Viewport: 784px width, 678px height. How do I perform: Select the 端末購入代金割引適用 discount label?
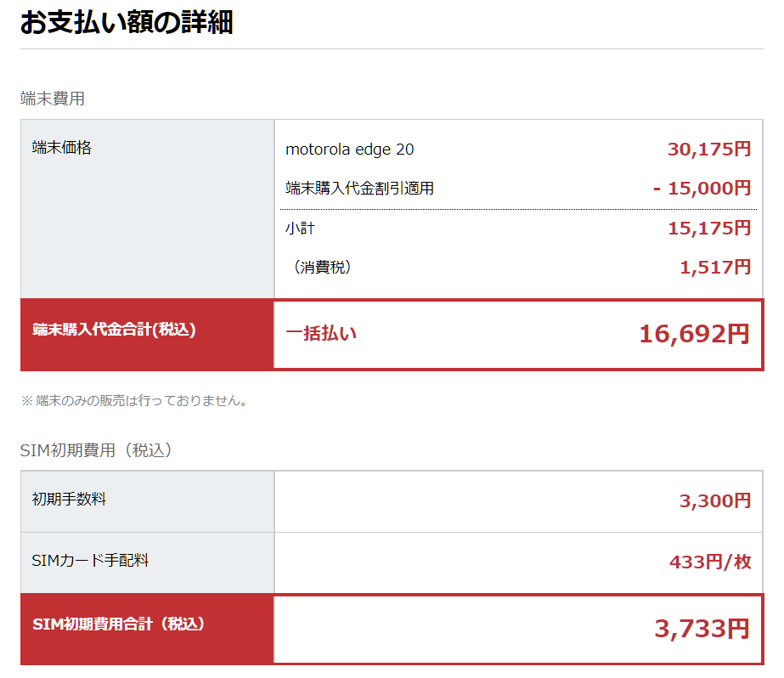coord(360,189)
